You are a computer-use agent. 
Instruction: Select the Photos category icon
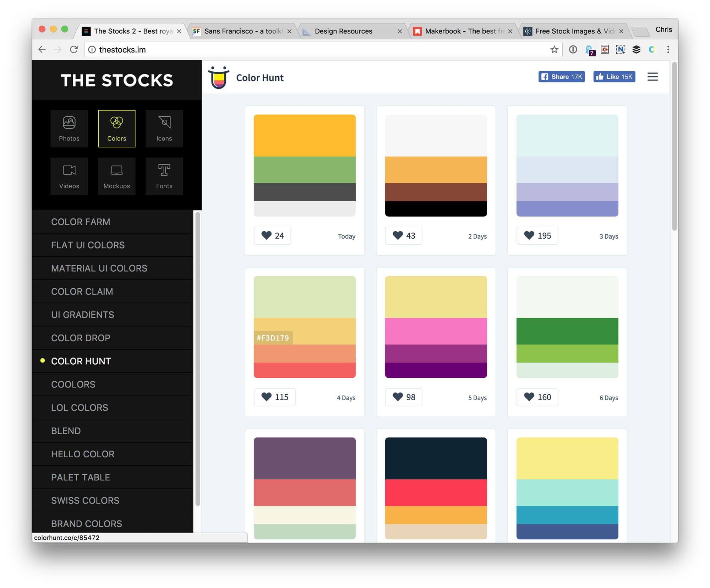(x=69, y=129)
